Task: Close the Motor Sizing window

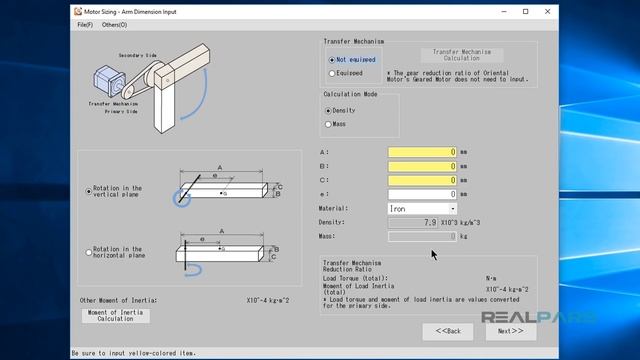Action: click(548, 12)
